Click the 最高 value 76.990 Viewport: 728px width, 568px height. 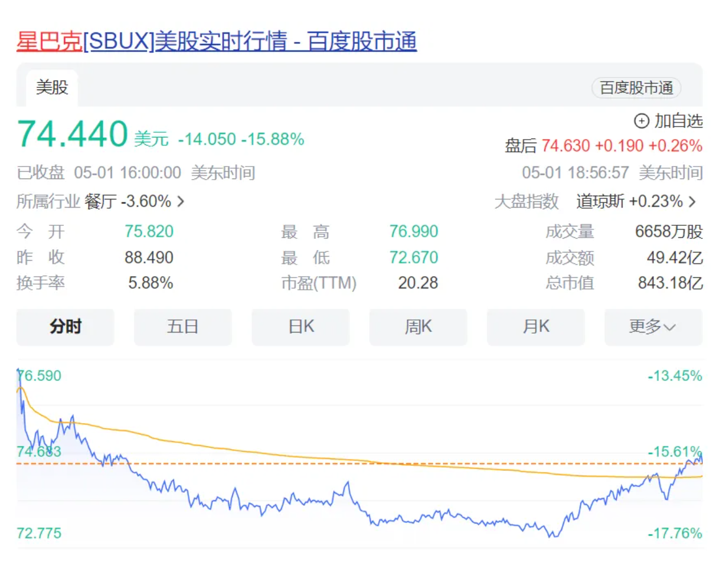coord(414,232)
